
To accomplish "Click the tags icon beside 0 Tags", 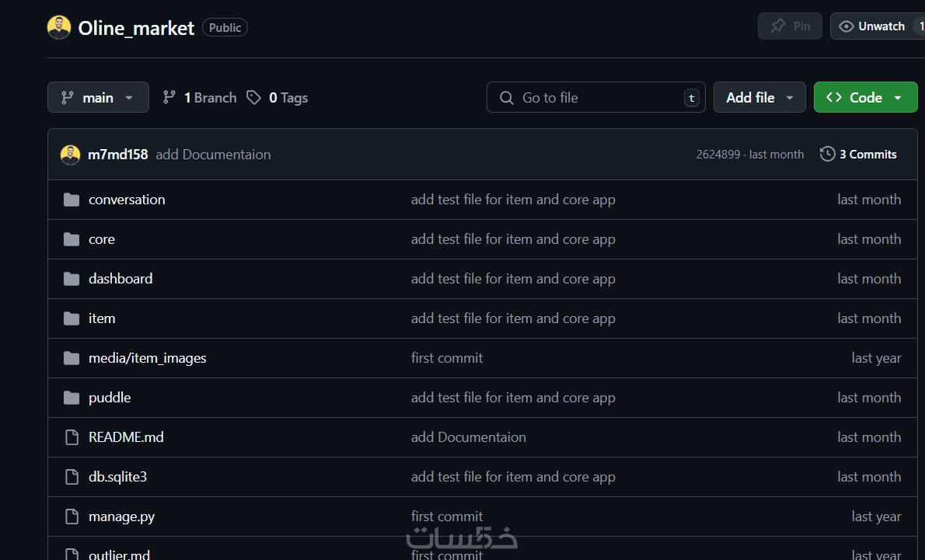I will click(253, 98).
